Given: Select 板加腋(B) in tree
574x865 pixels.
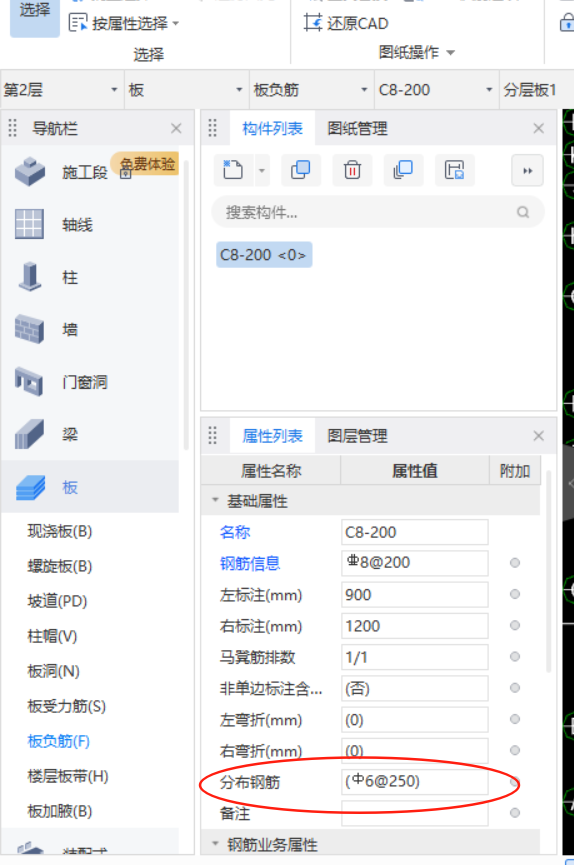Looking at the screenshot, I should click(60, 811).
